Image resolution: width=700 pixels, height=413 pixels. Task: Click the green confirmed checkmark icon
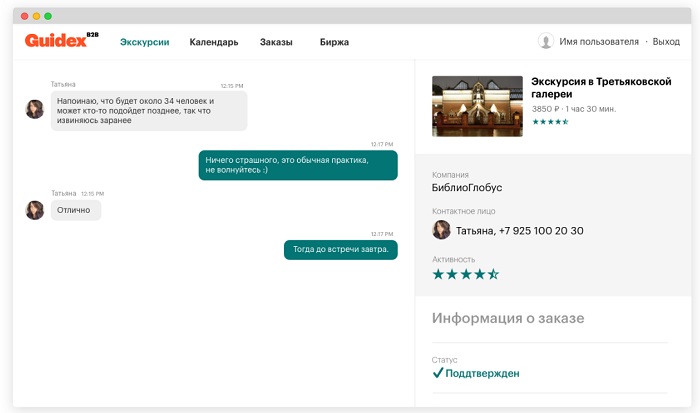pyautogui.click(x=438, y=374)
